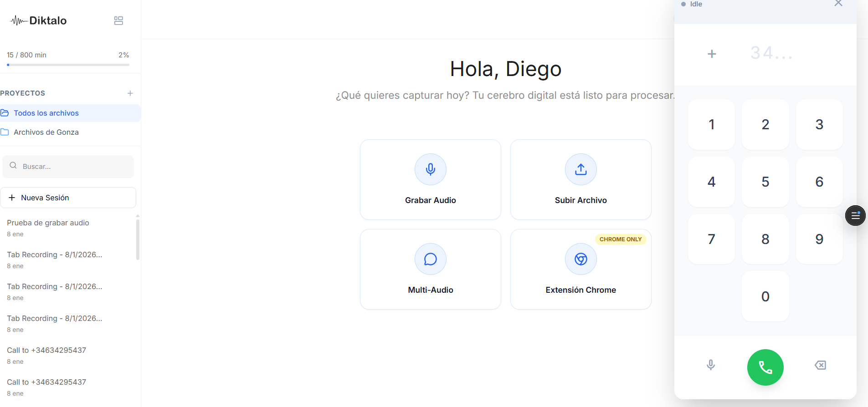This screenshot has width=868, height=407.
Task: Open the Subir Archivo card
Action: (x=581, y=179)
